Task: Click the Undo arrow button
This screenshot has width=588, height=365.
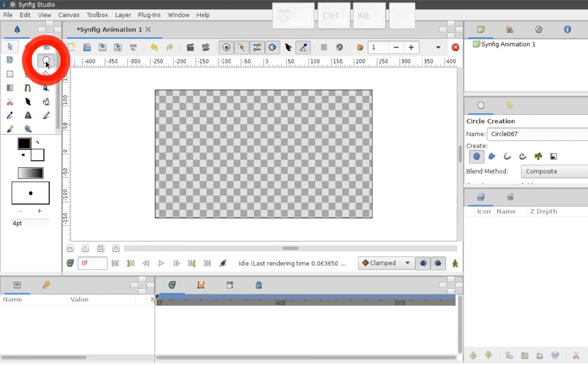Action: pos(154,47)
